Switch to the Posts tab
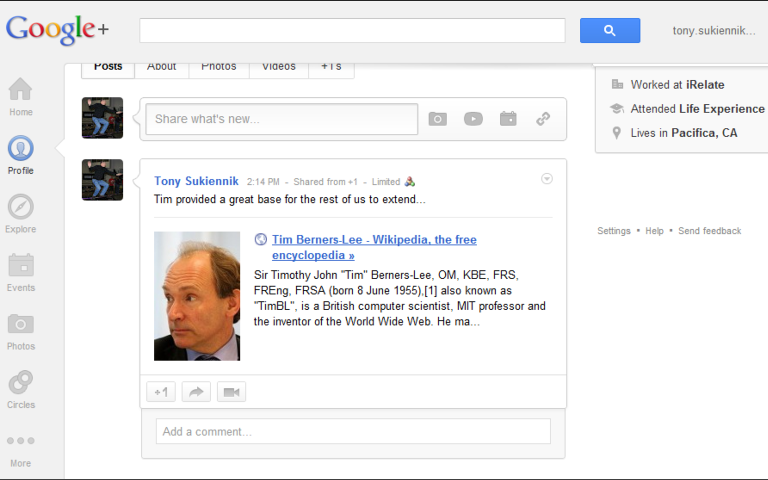768x480 pixels. coord(108,68)
